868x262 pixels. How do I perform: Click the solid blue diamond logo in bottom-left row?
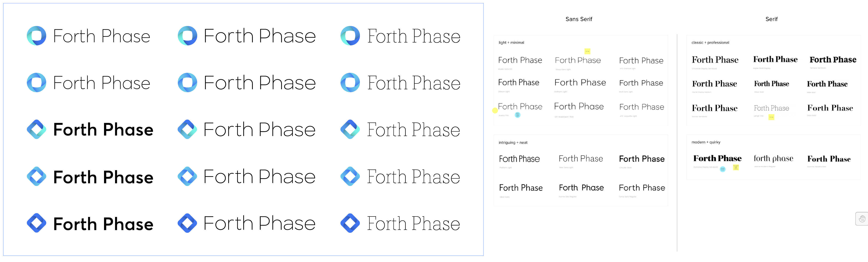pos(36,223)
